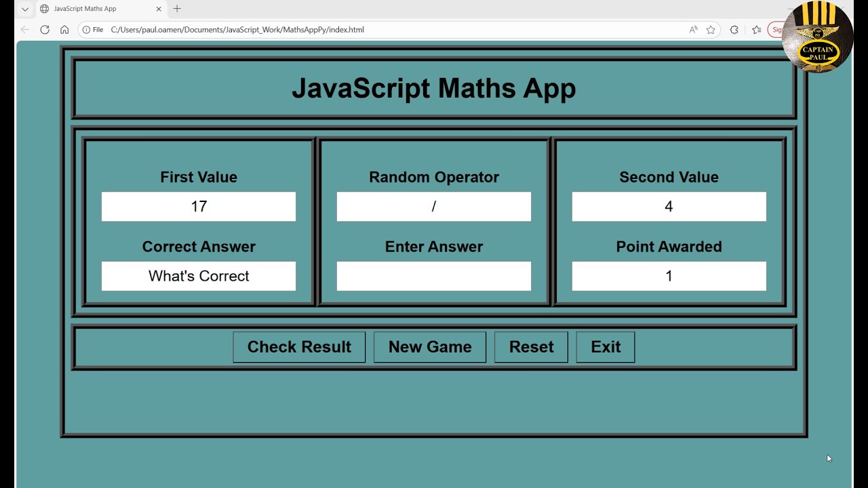
Task: Focus the Enter Answer input field
Action: pos(434,276)
